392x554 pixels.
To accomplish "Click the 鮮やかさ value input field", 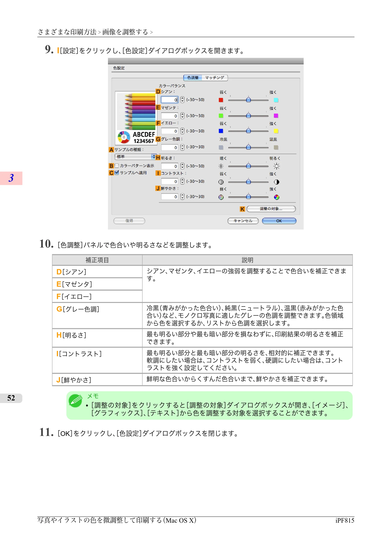I will (169, 197).
